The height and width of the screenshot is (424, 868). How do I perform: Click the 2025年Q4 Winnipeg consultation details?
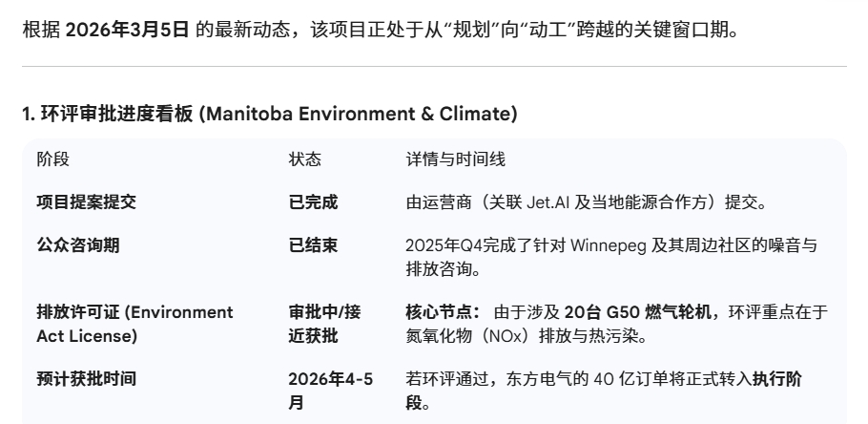pyautogui.click(x=610, y=257)
